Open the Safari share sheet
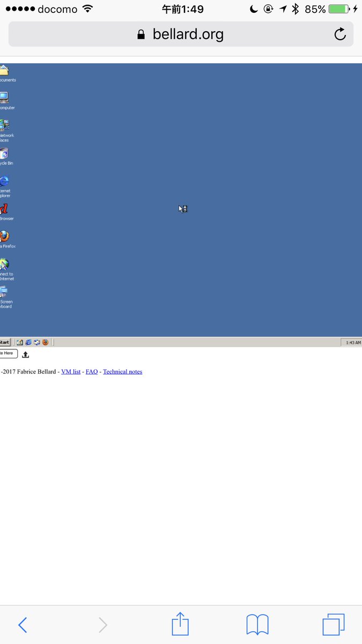 coord(181,624)
